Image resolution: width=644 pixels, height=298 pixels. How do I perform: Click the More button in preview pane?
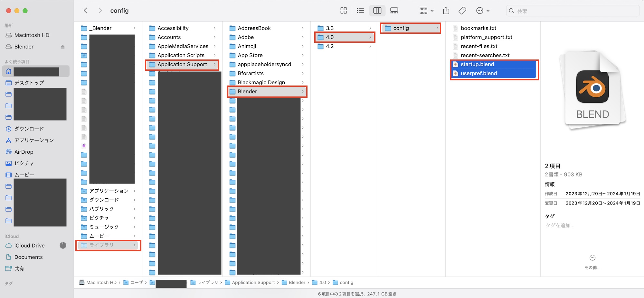[592, 258]
